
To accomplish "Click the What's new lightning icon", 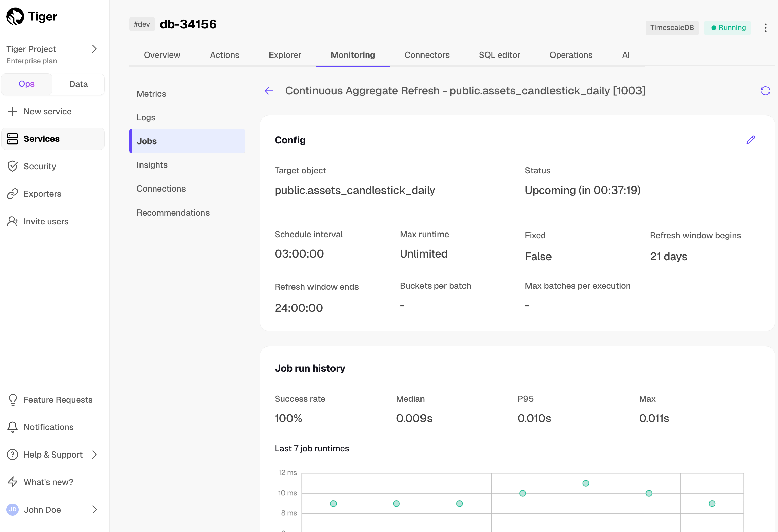I will click(x=13, y=482).
